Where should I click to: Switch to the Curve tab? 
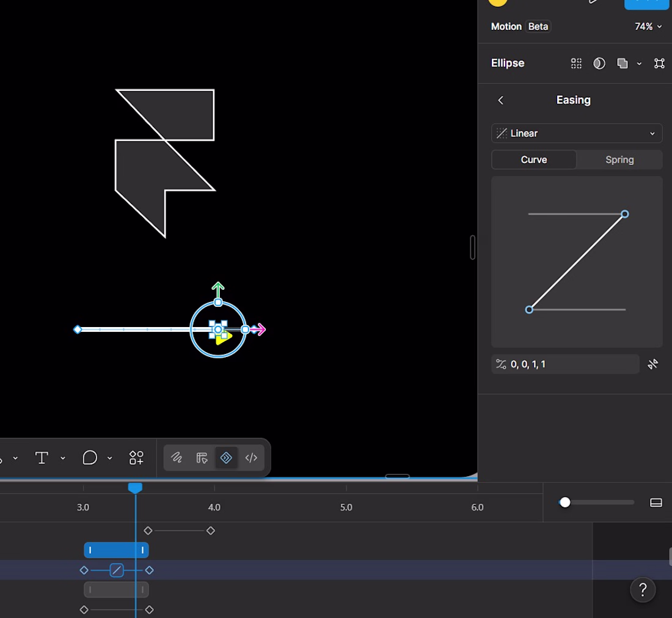tap(534, 160)
